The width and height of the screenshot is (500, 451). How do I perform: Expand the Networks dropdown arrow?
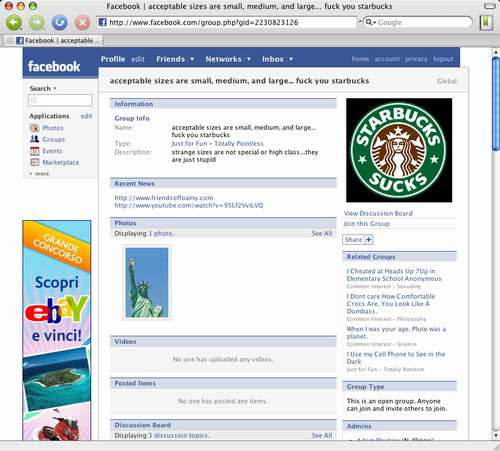(x=248, y=59)
